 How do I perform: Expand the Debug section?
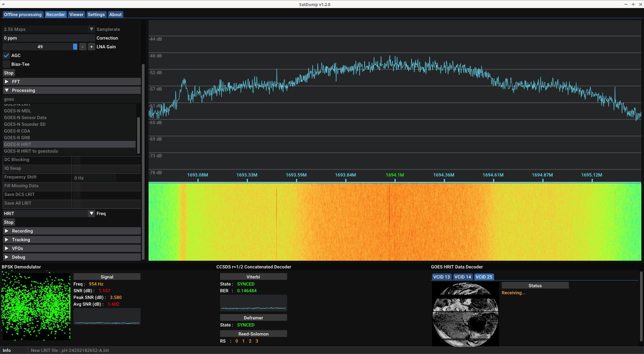tap(72, 257)
